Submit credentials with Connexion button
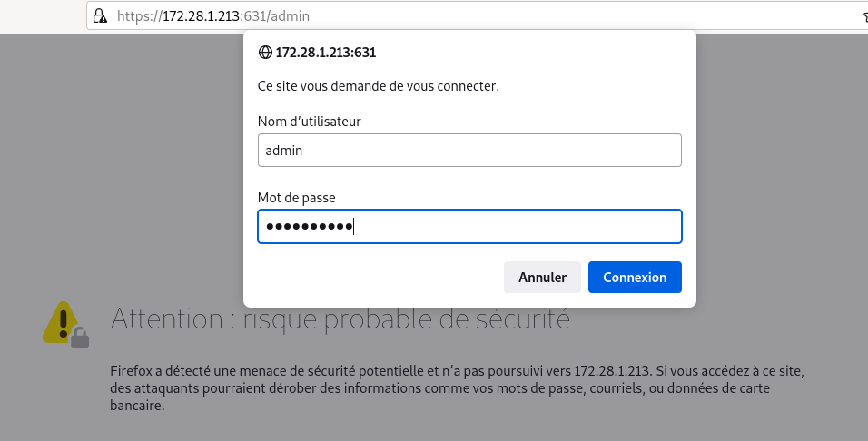 click(x=635, y=278)
